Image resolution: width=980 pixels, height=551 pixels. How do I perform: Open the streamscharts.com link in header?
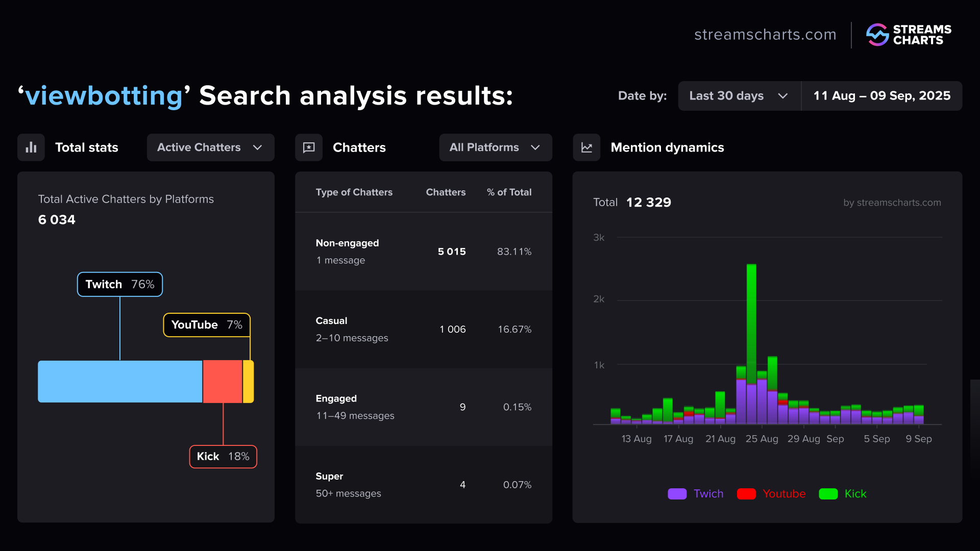click(765, 35)
